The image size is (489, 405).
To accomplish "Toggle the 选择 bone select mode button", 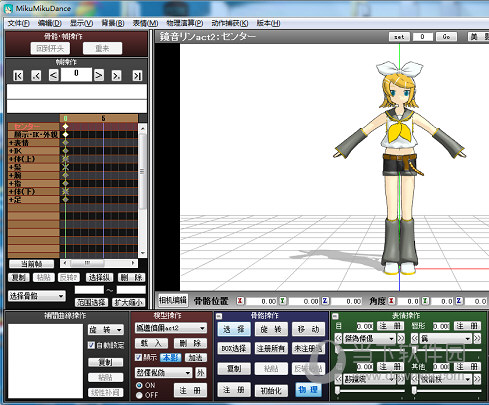I will 234,329.
